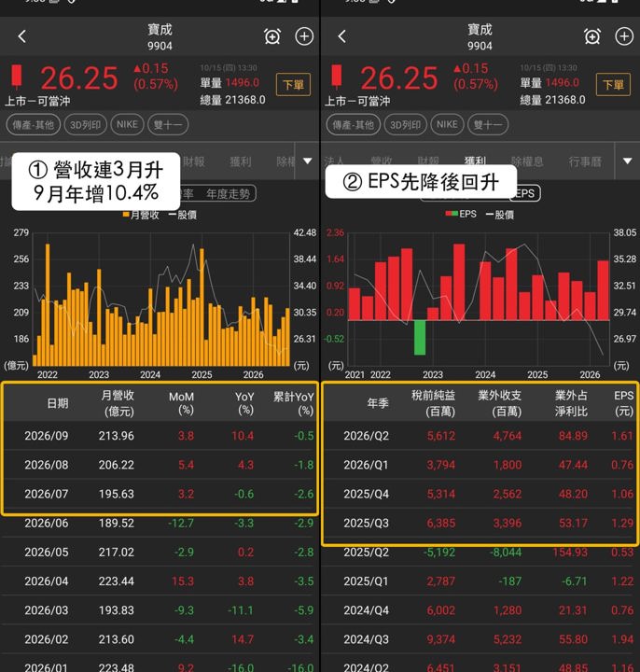Screen dimensions: 640x672
Task: Select the 2026/09 date row
Action: (160, 436)
